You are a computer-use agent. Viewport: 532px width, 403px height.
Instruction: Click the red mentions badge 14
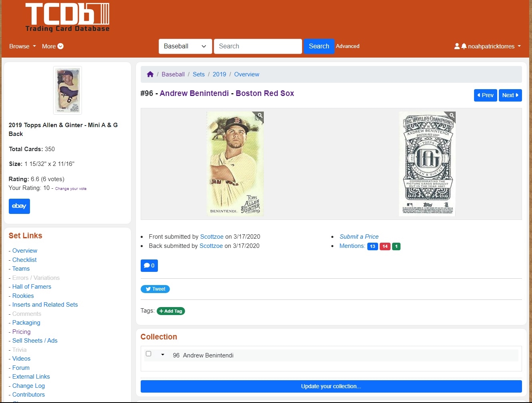tap(385, 246)
